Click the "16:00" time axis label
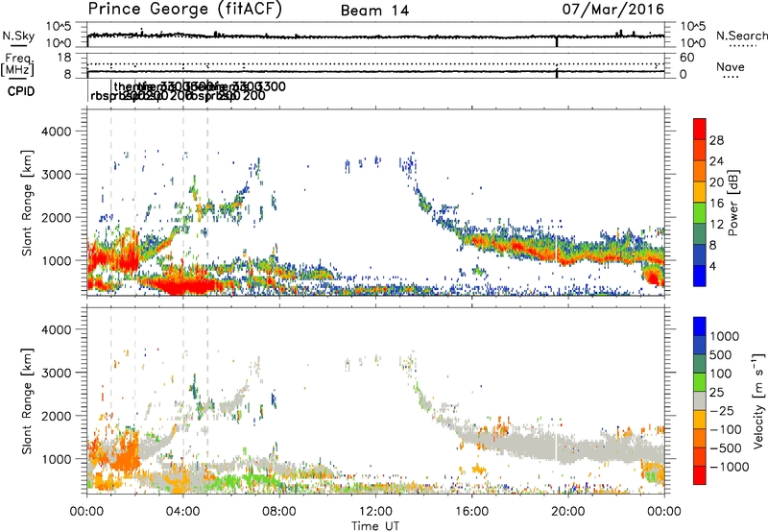768x532 pixels. coord(471,512)
